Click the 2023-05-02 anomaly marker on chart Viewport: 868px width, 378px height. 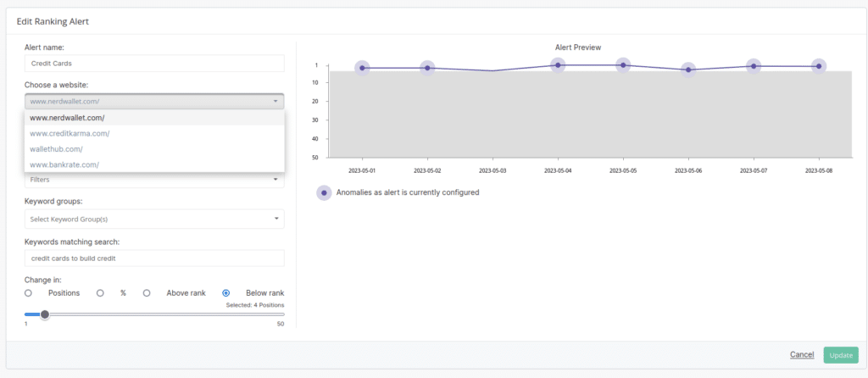427,68
